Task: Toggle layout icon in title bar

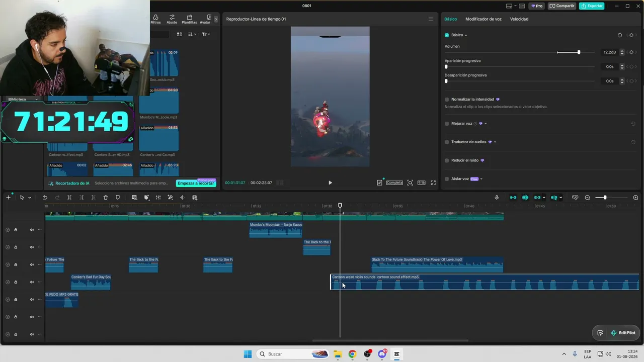Action: (x=509, y=6)
